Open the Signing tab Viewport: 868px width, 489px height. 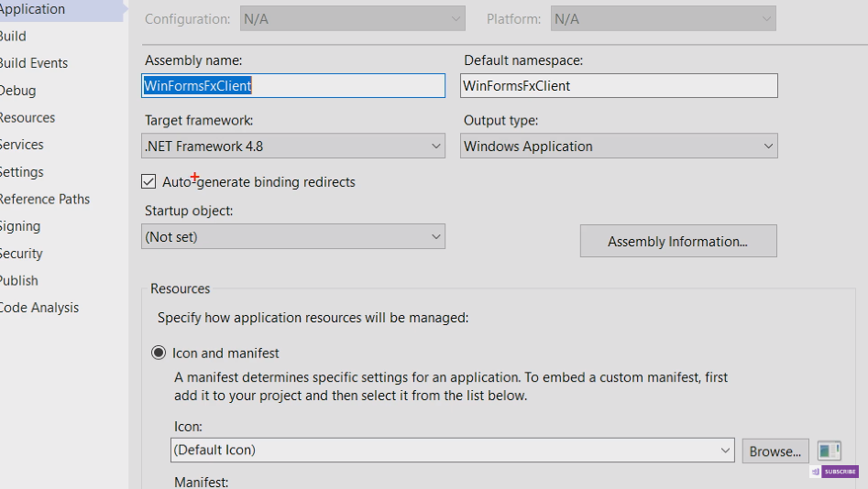coord(19,226)
